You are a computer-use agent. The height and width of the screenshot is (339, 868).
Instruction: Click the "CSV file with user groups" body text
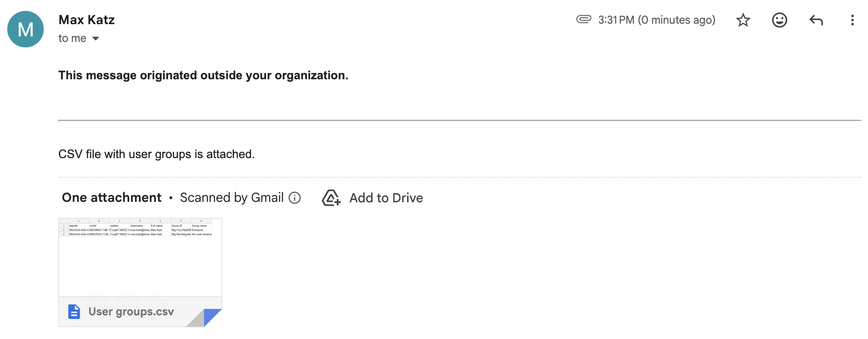[x=156, y=154]
